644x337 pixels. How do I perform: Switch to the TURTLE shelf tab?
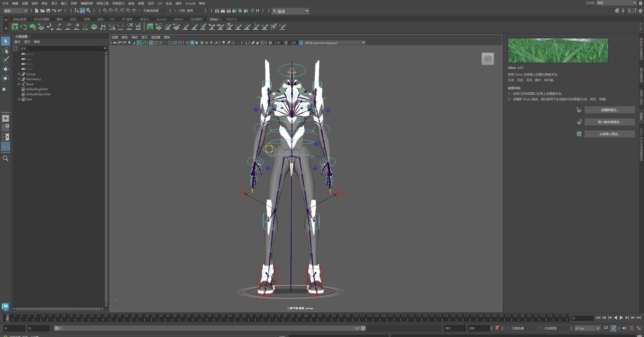pos(231,19)
